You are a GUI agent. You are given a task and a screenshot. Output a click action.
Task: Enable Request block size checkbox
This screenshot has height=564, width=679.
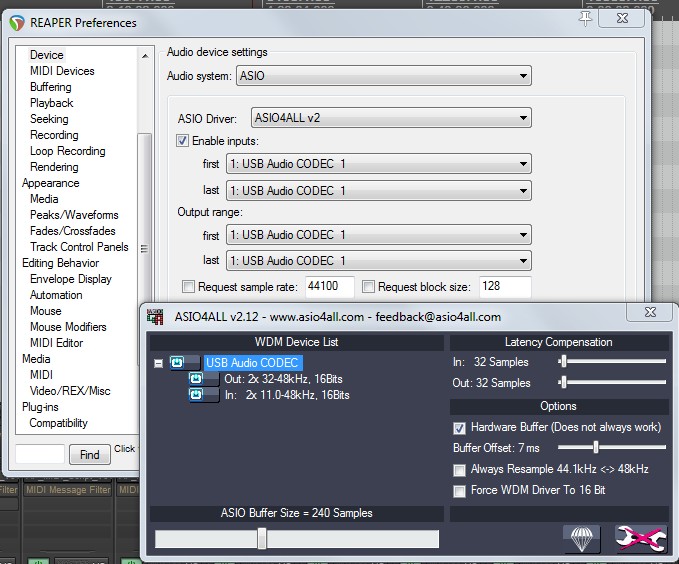tap(368, 287)
